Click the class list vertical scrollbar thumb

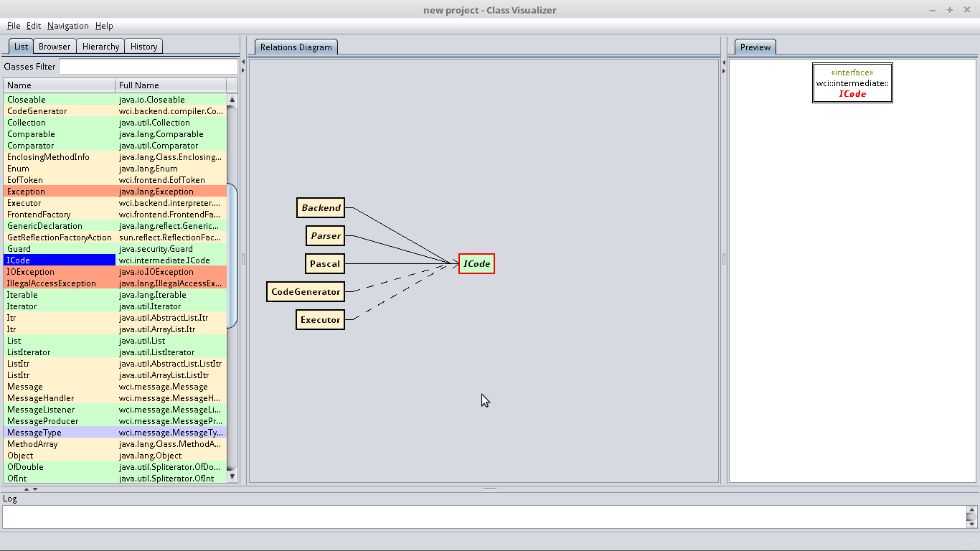tap(232, 256)
